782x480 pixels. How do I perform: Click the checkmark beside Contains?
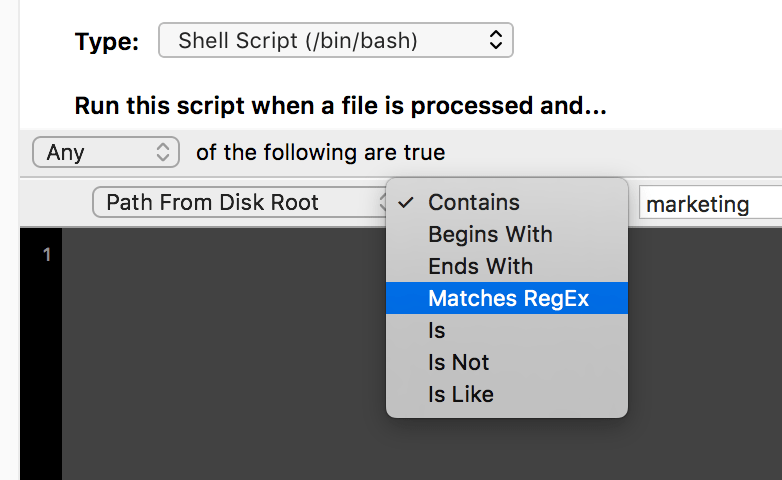point(406,202)
